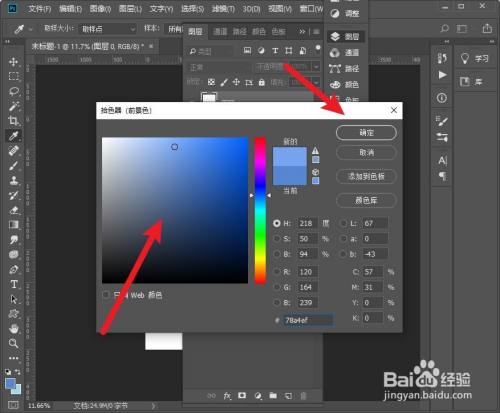Select the Lasso tool
The width and height of the screenshot is (500, 413).
(x=14, y=91)
